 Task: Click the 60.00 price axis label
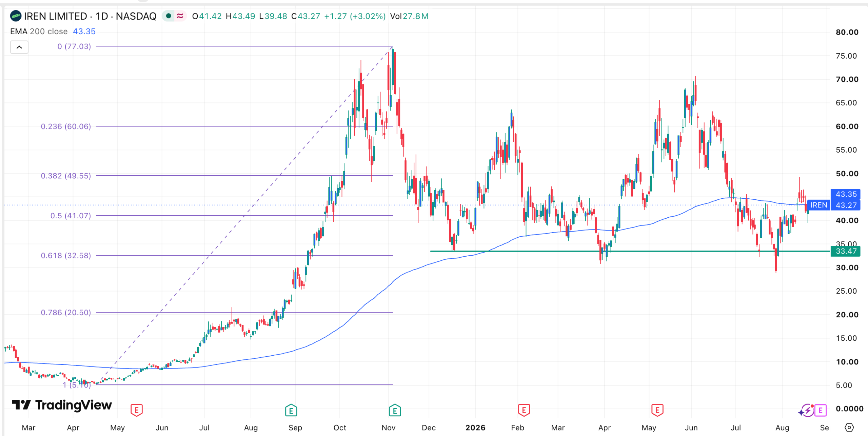point(847,126)
